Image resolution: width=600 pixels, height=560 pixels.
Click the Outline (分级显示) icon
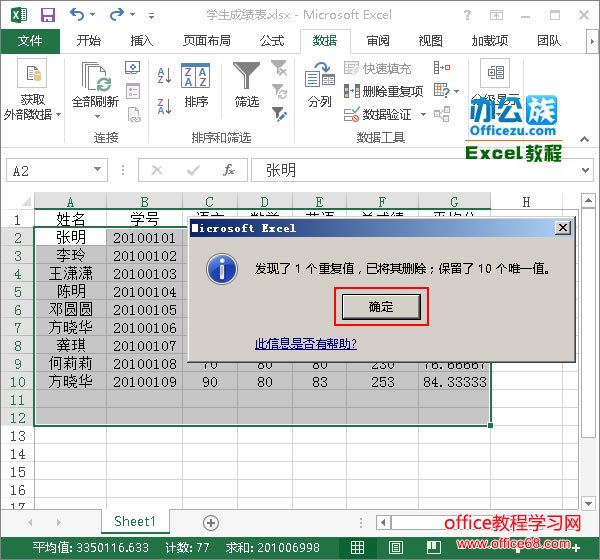(495, 73)
